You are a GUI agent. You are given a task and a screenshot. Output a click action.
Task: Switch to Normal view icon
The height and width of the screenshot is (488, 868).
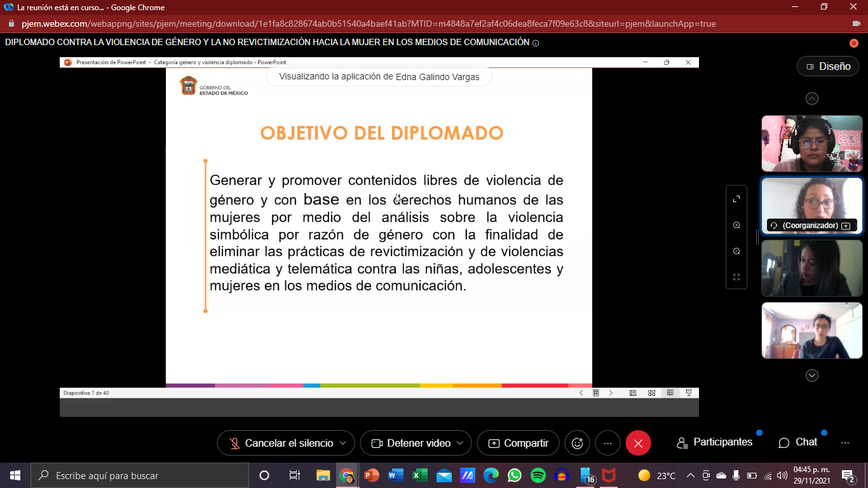(x=633, y=393)
